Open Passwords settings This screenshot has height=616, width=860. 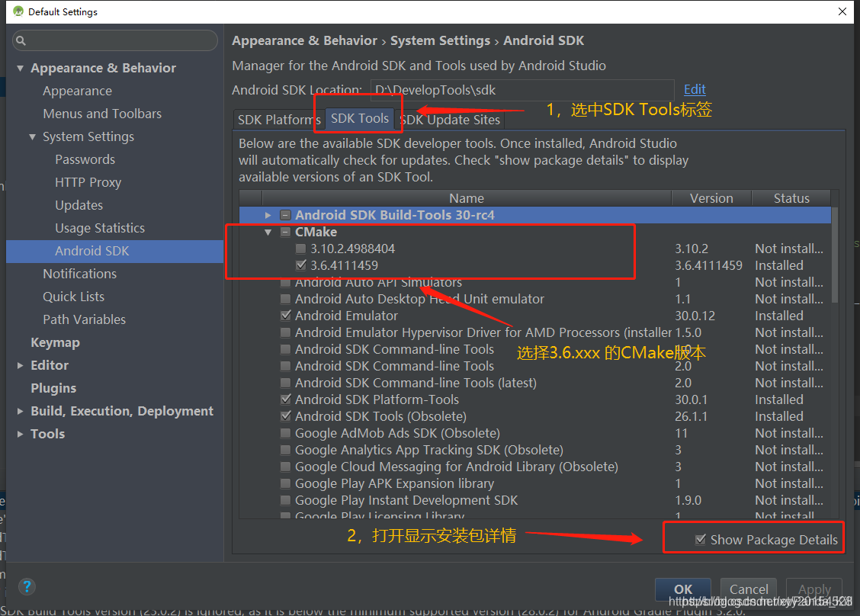85,159
